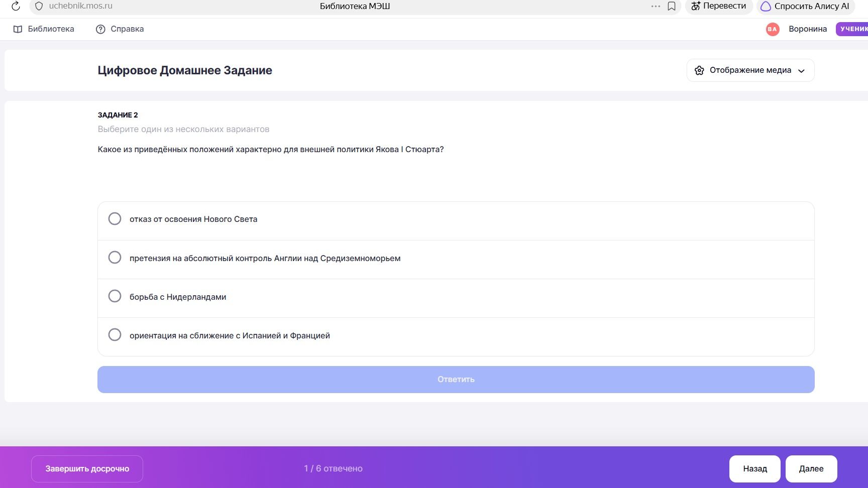Viewport: 868px width, 488px height.
Task: Click the shield site-protection icon
Action: click(39, 6)
